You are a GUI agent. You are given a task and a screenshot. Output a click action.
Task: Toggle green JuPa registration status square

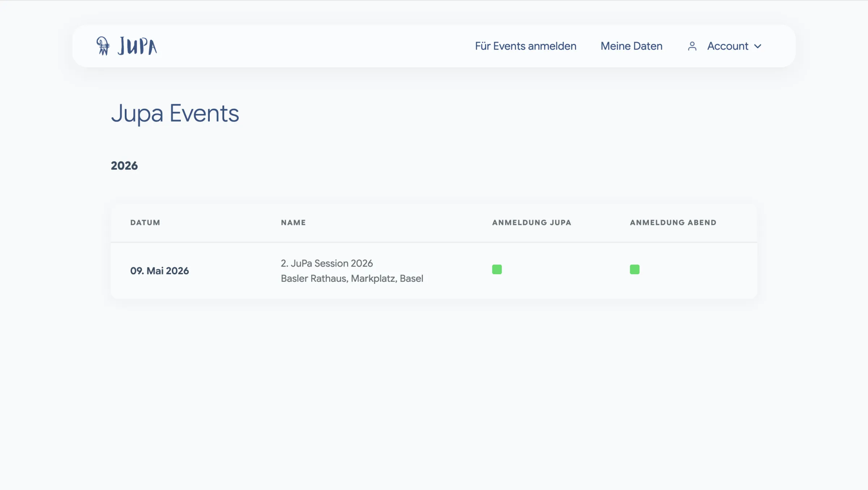(497, 269)
